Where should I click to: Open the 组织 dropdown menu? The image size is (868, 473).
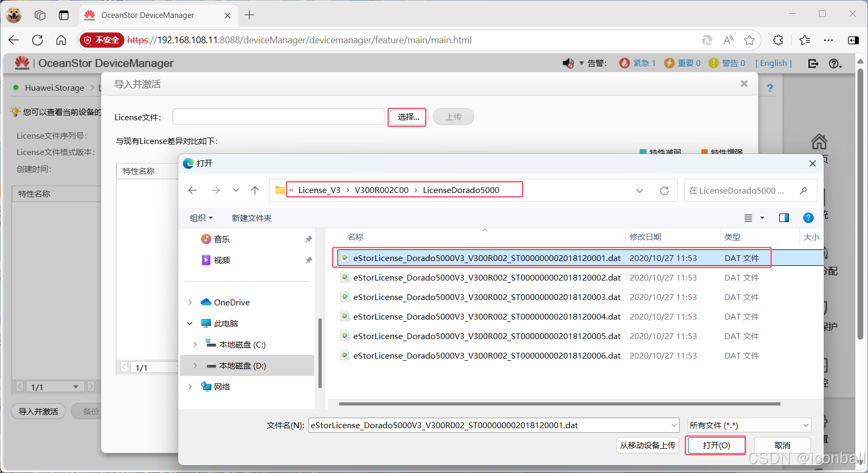[x=201, y=218]
